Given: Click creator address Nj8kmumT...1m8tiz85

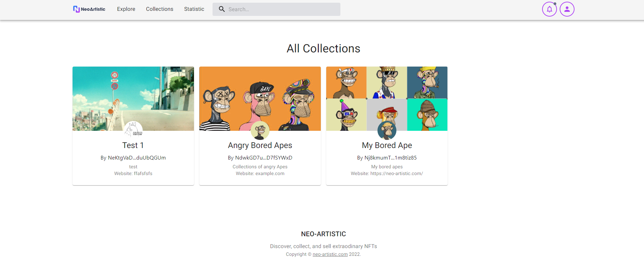Looking at the screenshot, I should click(391, 158).
